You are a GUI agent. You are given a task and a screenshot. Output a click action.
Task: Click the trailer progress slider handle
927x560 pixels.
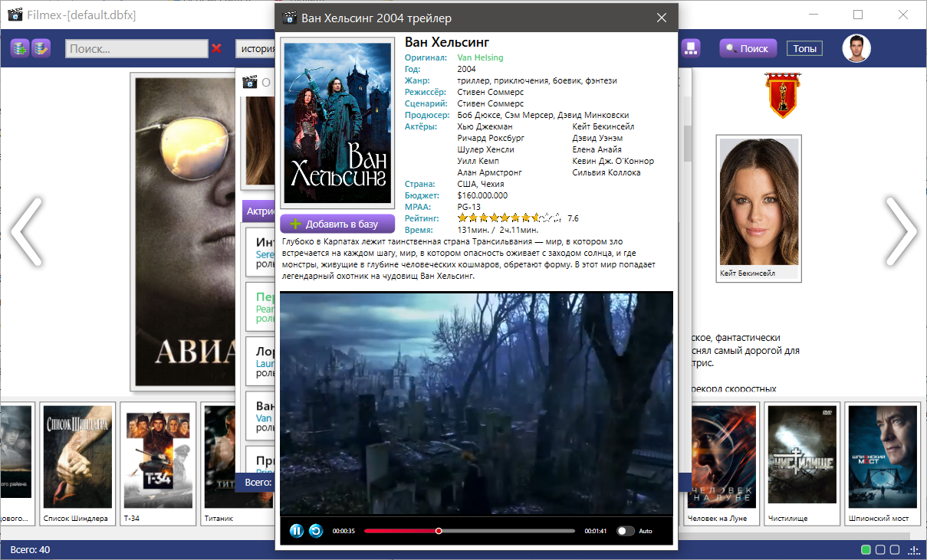439,531
